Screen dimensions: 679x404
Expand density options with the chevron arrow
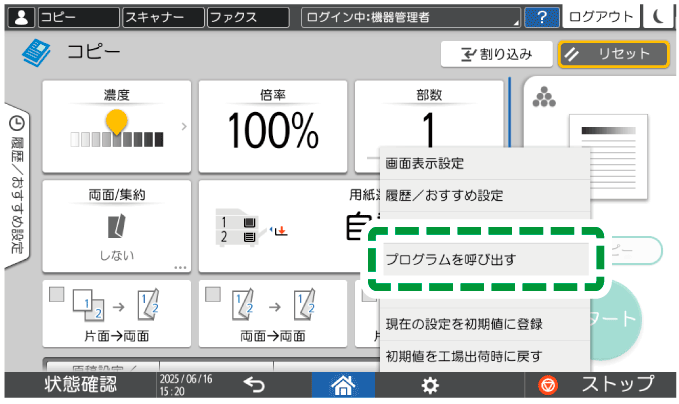(x=184, y=126)
